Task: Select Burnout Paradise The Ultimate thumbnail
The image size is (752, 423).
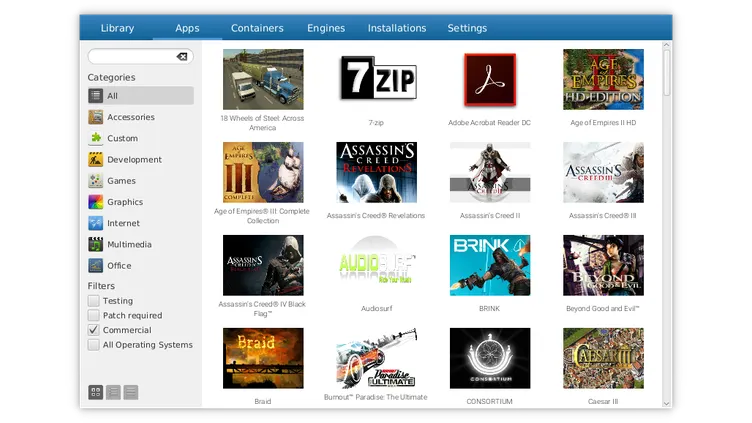Action: [x=376, y=358]
